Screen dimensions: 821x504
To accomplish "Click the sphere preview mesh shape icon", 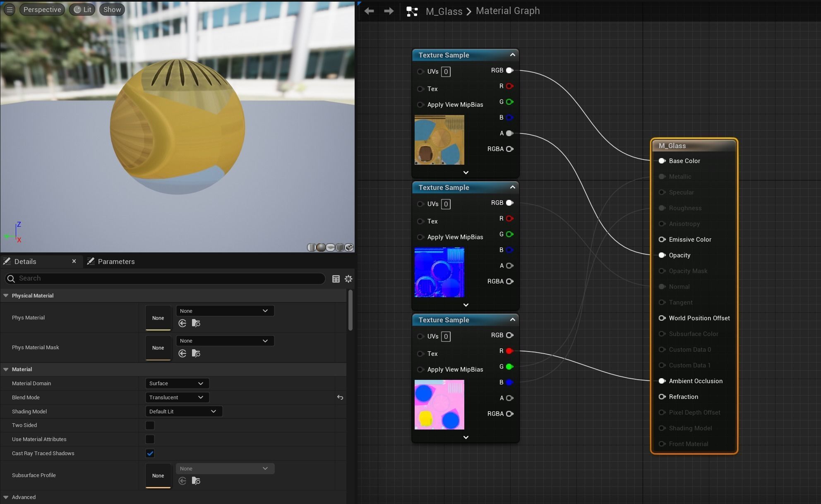I will tap(321, 247).
